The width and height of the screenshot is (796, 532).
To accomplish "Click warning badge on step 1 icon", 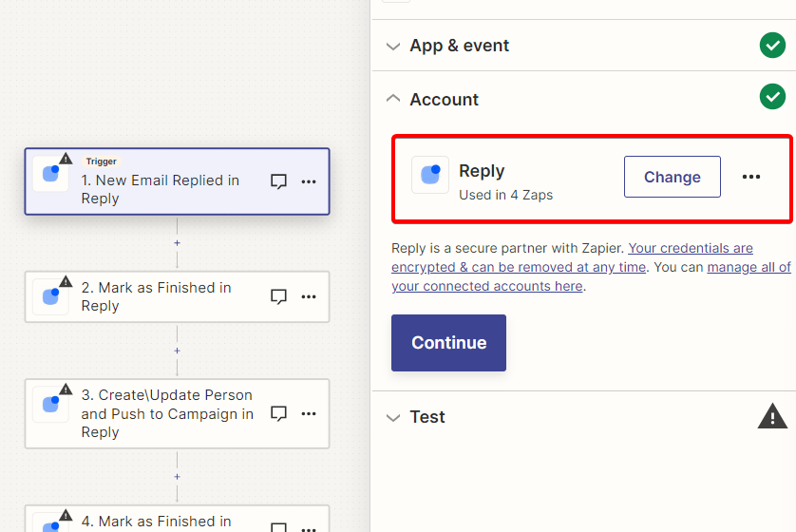I will 66,159.
